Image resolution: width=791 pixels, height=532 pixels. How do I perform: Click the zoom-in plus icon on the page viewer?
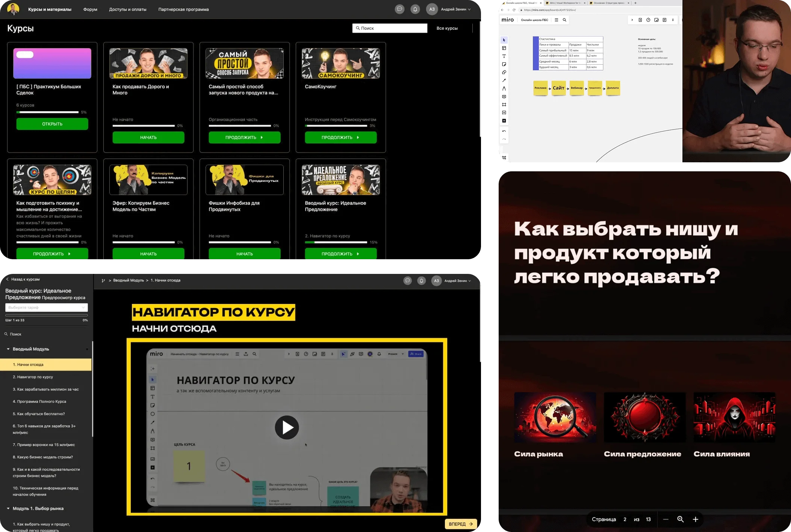pyautogui.click(x=696, y=519)
